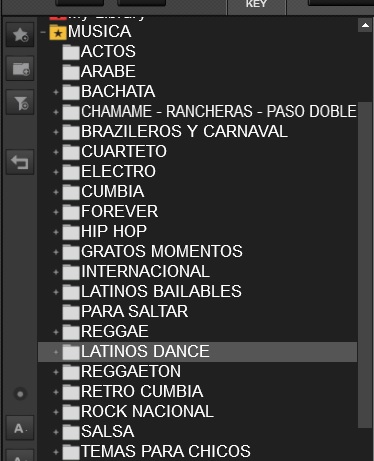This screenshot has width=374, height=461.
Task: Click the add favorite folder star icon
Action: tap(20, 35)
